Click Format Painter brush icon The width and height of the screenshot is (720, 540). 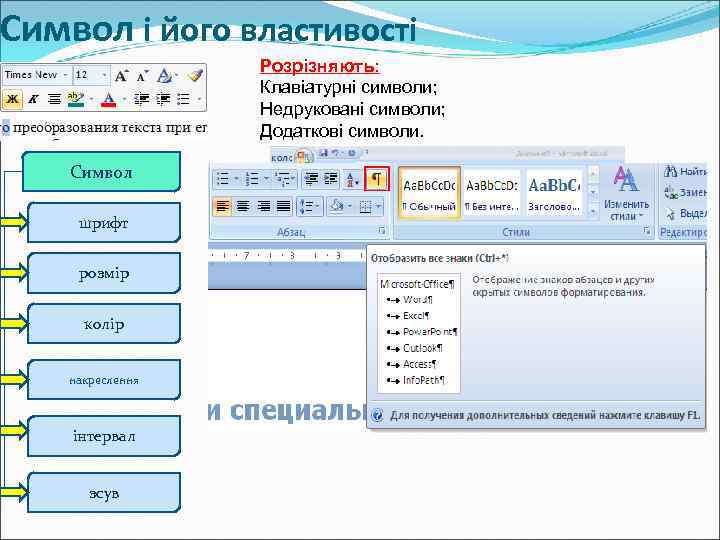(x=195, y=75)
